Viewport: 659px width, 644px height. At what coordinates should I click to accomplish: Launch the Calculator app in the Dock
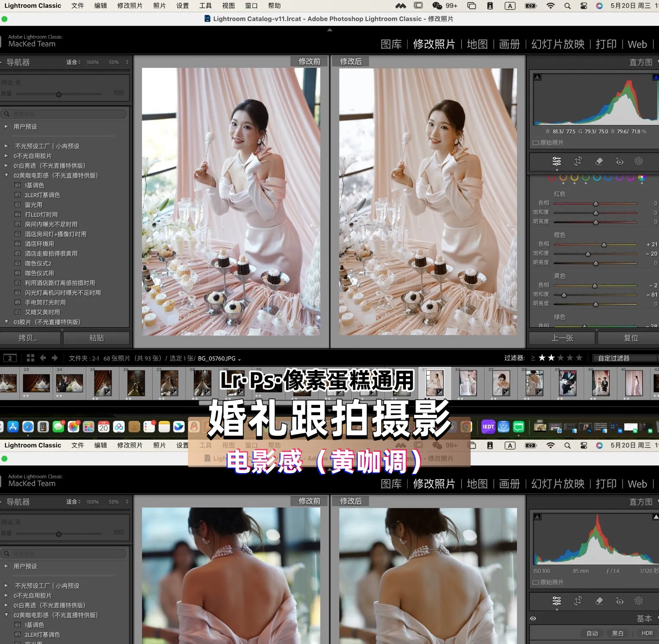click(x=43, y=426)
